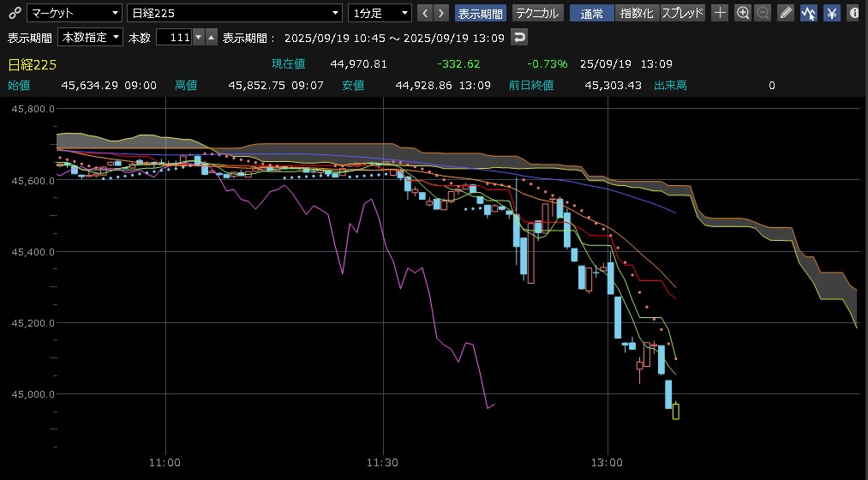The height and width of the screenshot is (480, 868).
Task: Click the change value -332.62
Action: click(x=458, y=64)
